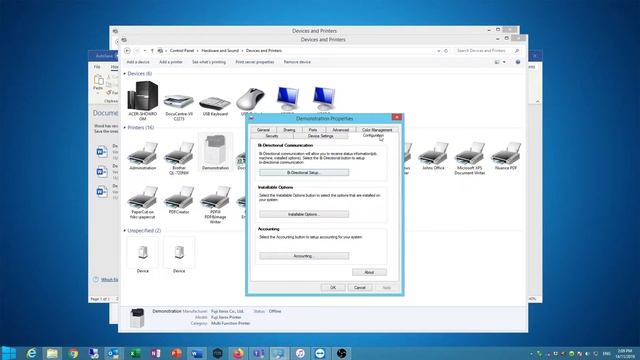Switch to the Security tab
The width and height of the screenshot is (640, 360).
(x=271, y=136)
